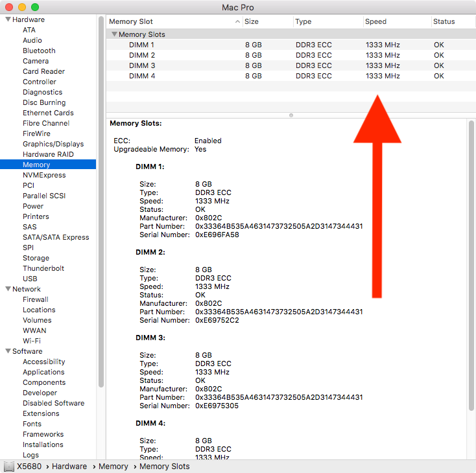Select Power in the sidebar
476x473 pixels.
coord(33,206)
